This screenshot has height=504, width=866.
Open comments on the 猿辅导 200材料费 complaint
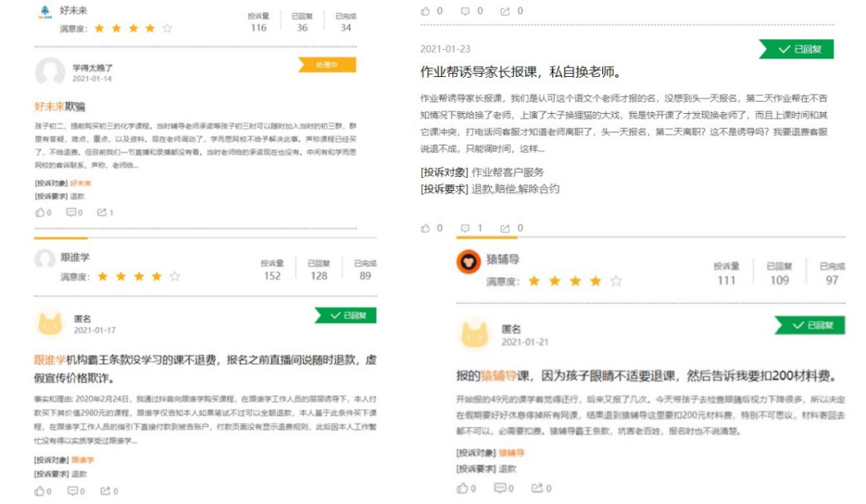(x=500, y=488)
